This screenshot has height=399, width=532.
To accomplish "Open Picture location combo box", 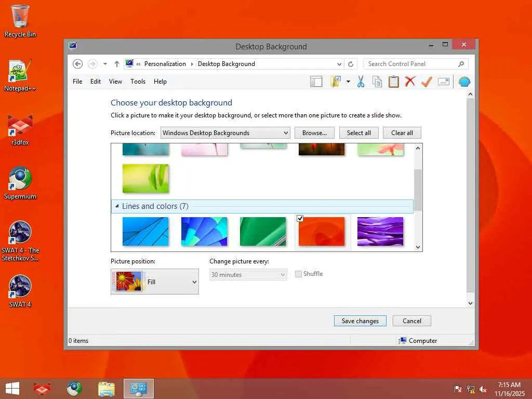I will [225, 133].
